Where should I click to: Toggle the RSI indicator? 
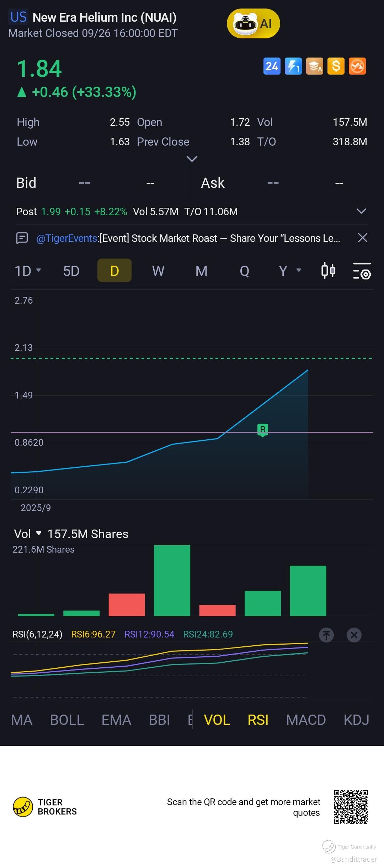258,720
